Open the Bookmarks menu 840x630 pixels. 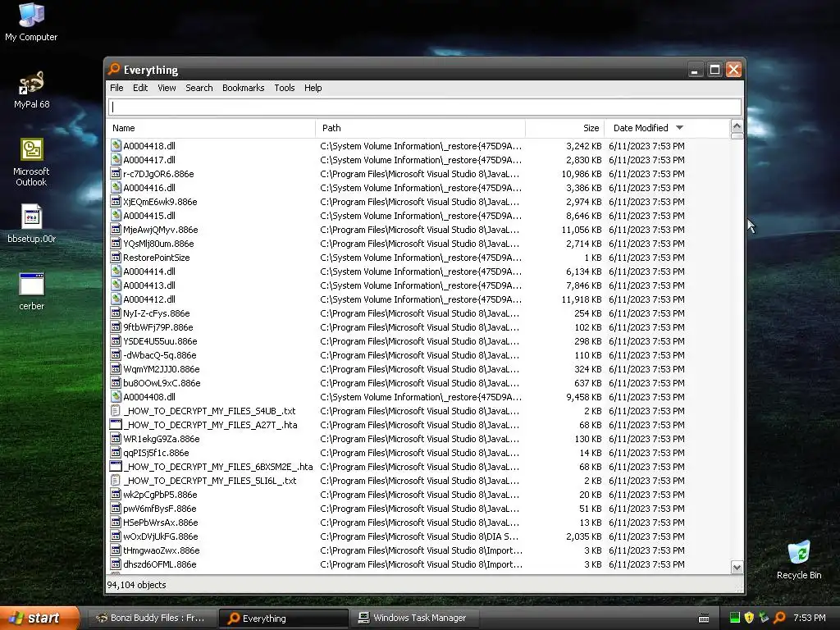[243, 88]
